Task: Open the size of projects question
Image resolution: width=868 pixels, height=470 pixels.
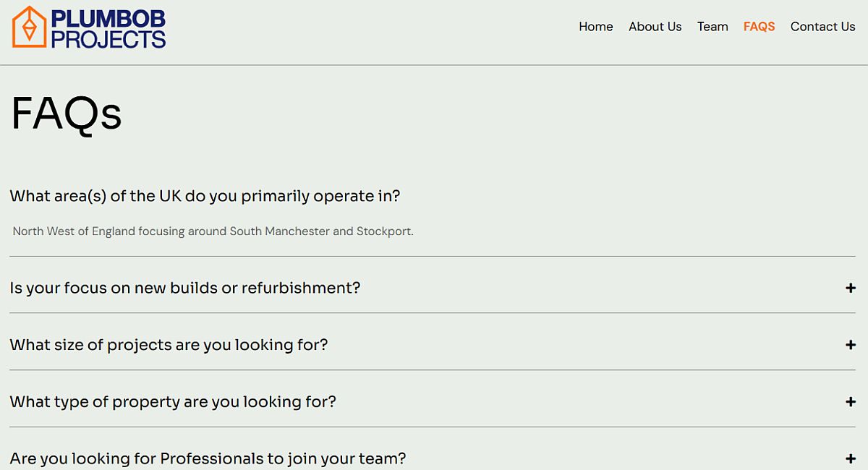Action: [169, 345]
